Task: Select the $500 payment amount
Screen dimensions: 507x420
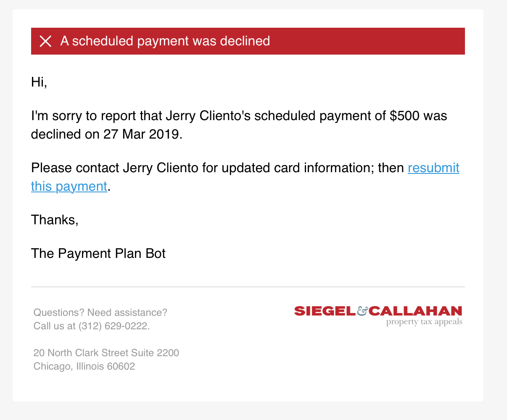Action: coord(404,115)
